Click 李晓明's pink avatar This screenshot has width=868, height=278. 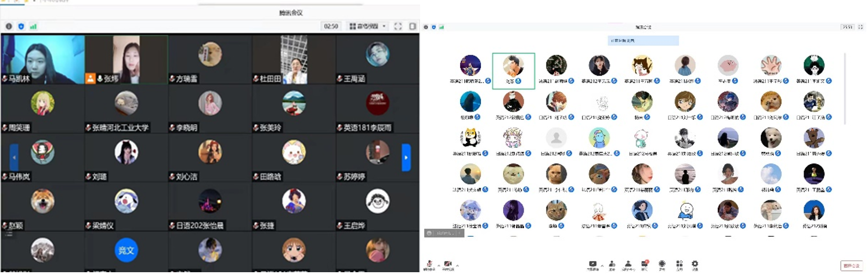(x=210, y=103)
